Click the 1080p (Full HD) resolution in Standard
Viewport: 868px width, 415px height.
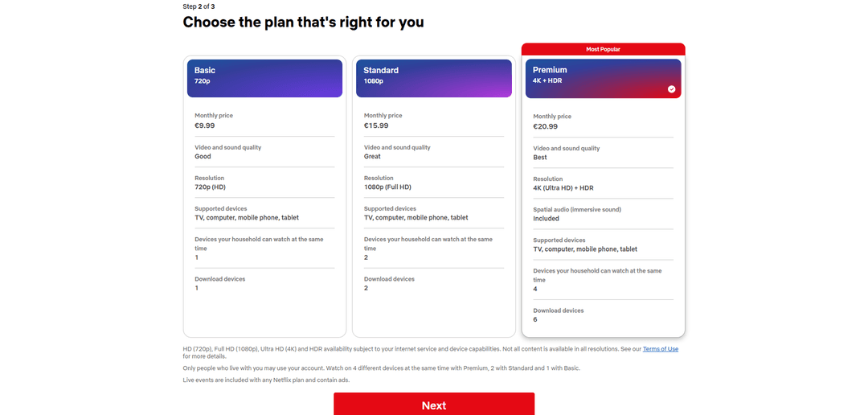[387, 187]
